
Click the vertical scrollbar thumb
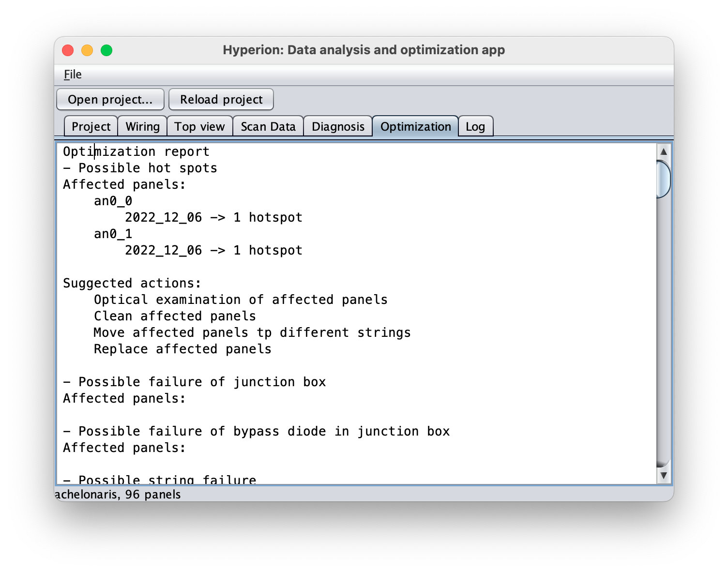tap(664, 179)
